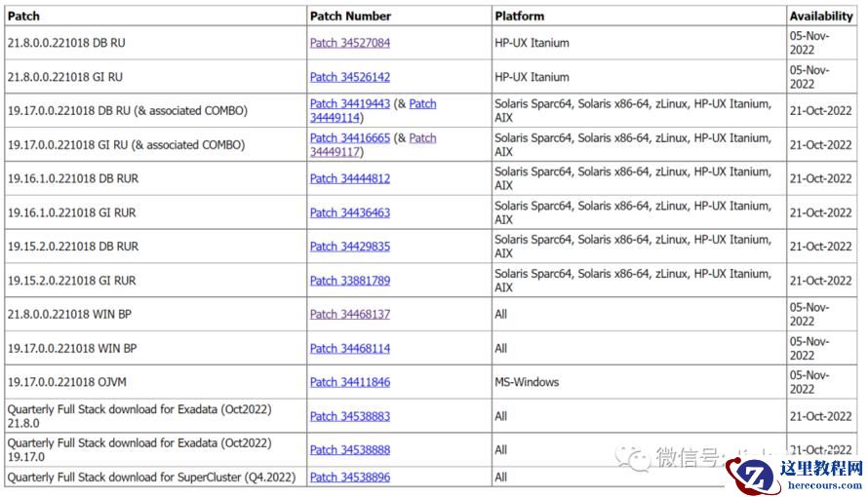
Task: Click All platform in the 21.8 WIN BP row
Action: (639, 314)
